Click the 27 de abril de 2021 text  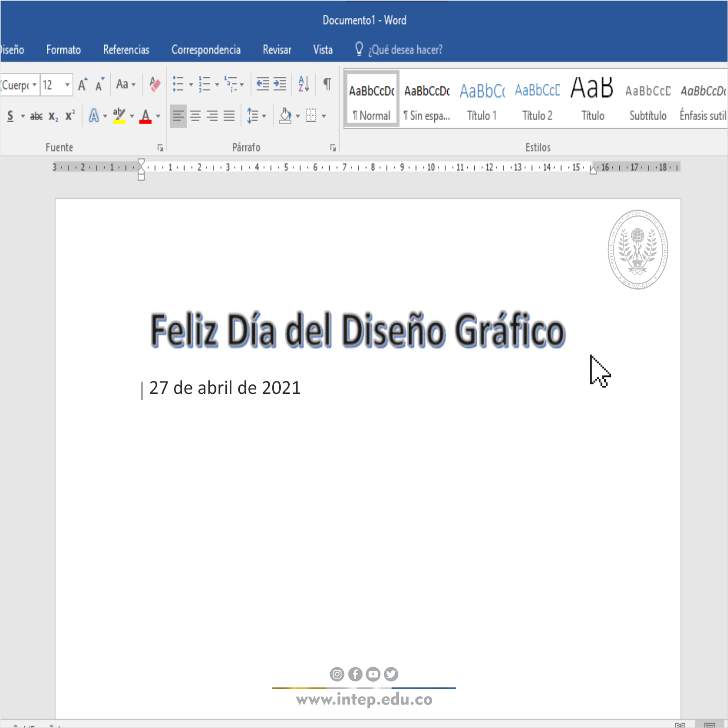[x=225, y=388]
